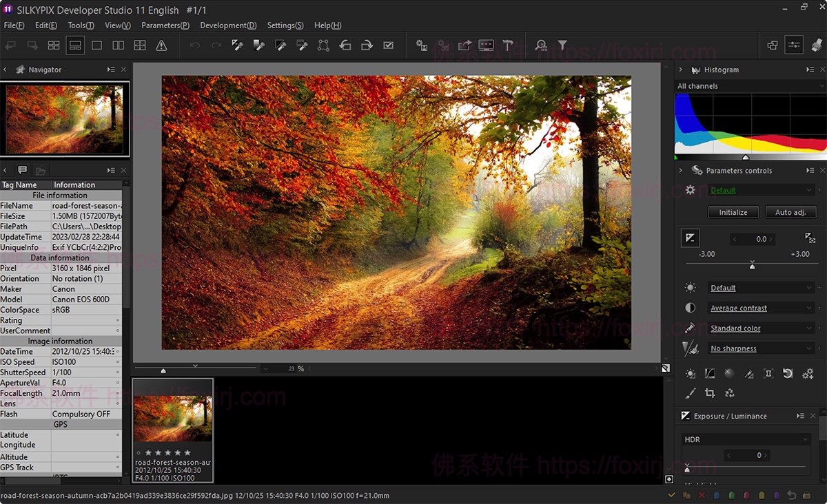Open the Development menu
This screenshot has height=504, width=827.
(227, 25)
